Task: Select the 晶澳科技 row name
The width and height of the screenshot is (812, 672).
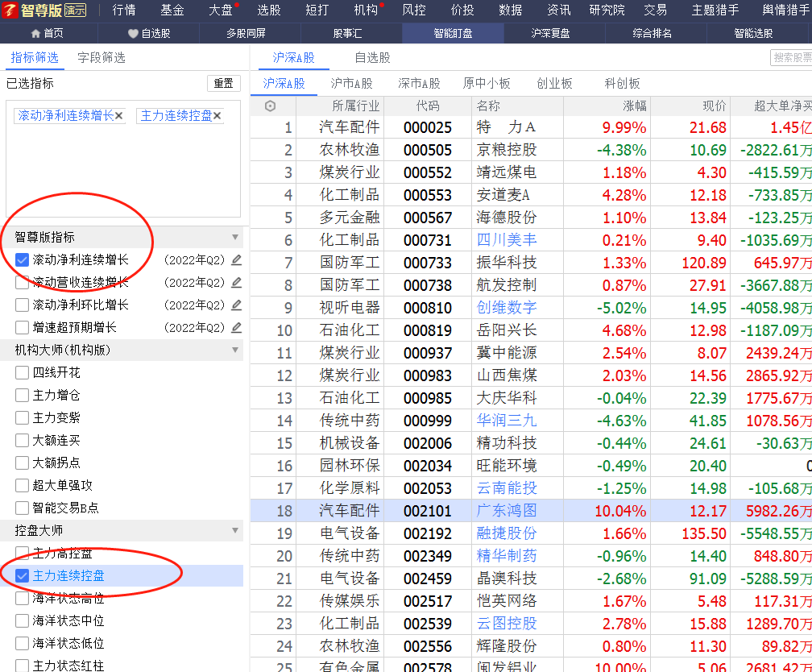Action: (507, 579)
